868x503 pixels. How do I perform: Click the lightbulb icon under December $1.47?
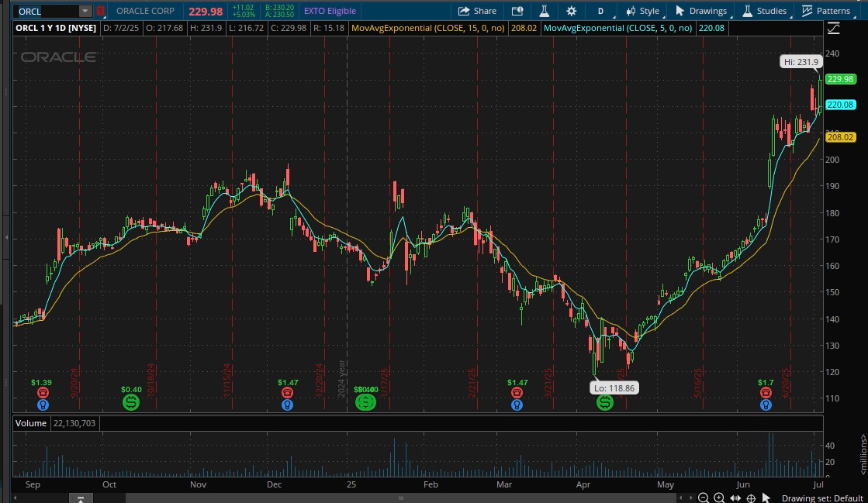coord(287,405)
